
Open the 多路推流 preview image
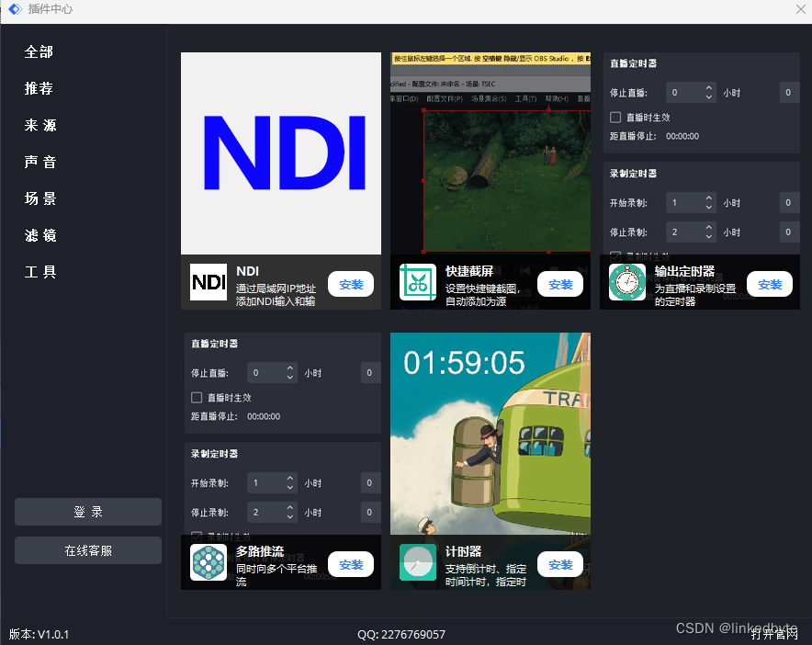[281, 434]
